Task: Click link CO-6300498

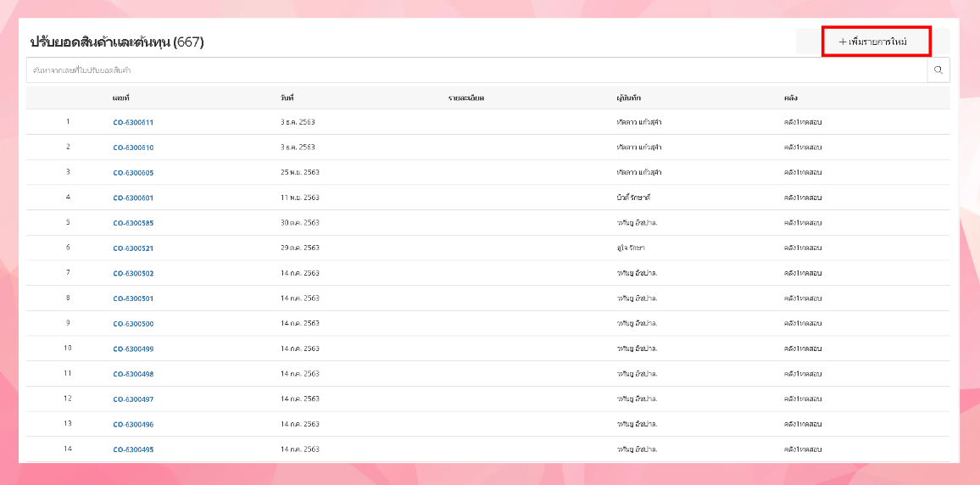Action: (133, 374)
